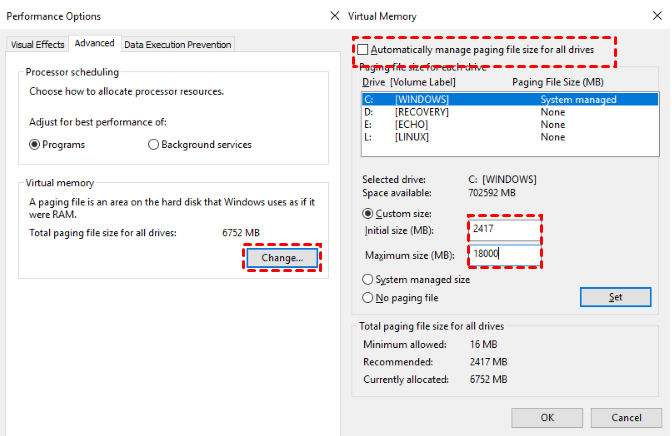This screenshot has height=436, width=672.
Task: Choose System managed size option
Action: pyautogui.click(x=368, y=280)
